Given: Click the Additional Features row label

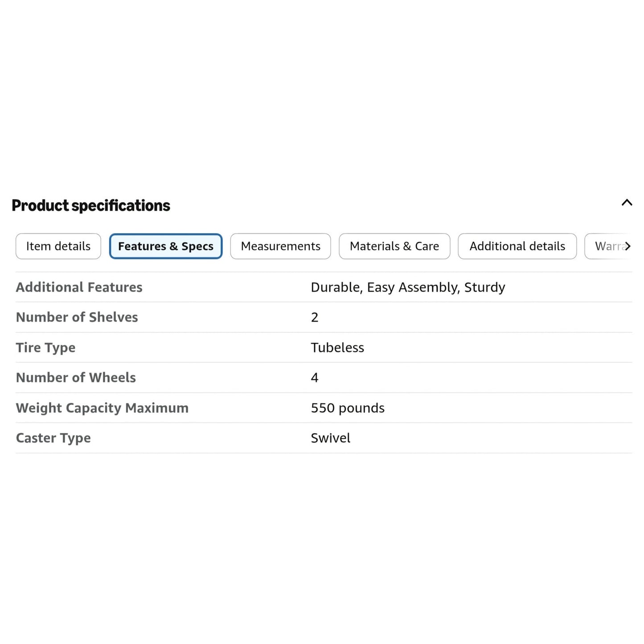Looking at the screenshot, I should 79,287.
